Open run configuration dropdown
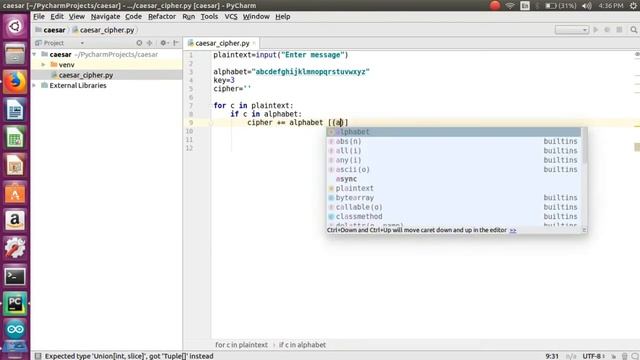This screenshot has width=640, height=360. tap(572, 30)
